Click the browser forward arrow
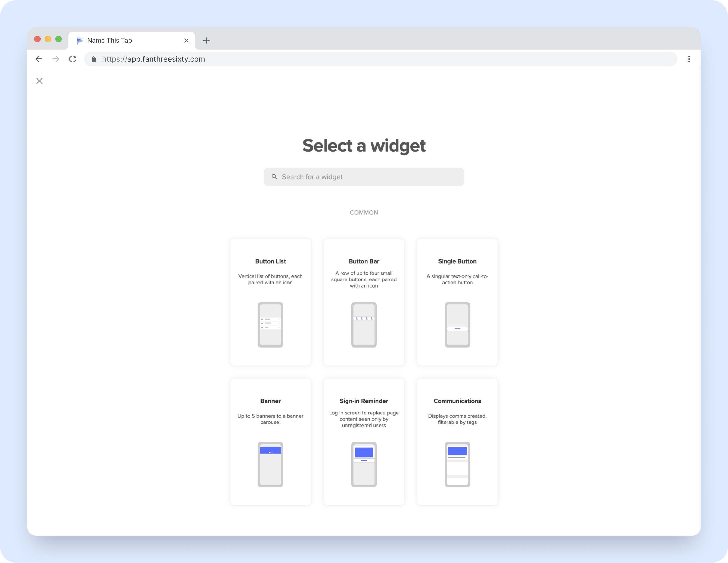This screenshot has width=728, height=563. tap(56, 59)
